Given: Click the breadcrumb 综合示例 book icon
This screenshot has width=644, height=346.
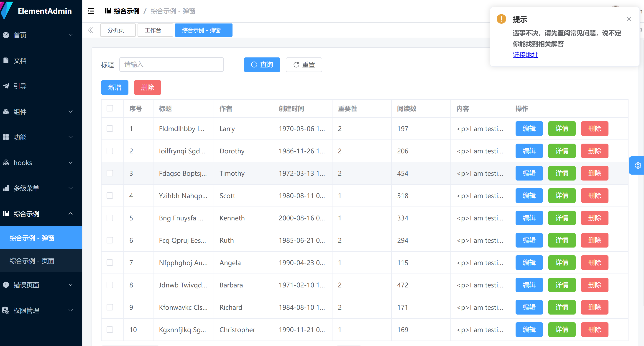Looking at the screenshot, I should pos(108,11).
